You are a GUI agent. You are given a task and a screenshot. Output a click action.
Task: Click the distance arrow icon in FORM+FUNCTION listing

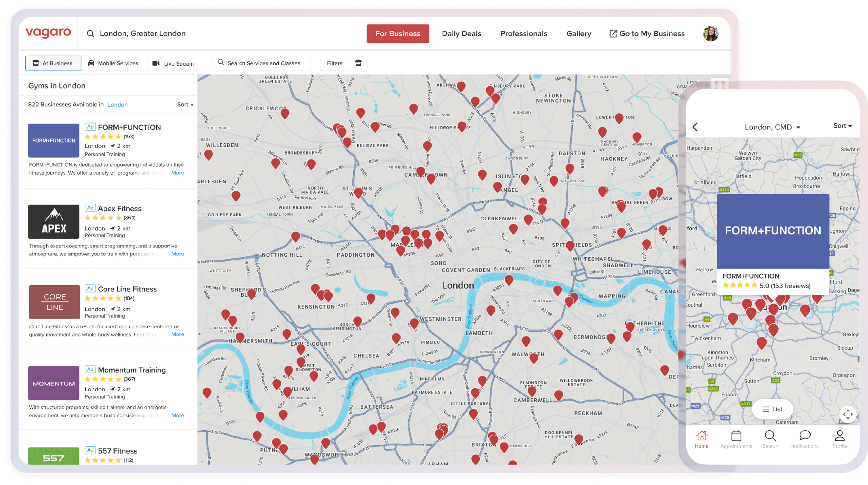(113, 146)
